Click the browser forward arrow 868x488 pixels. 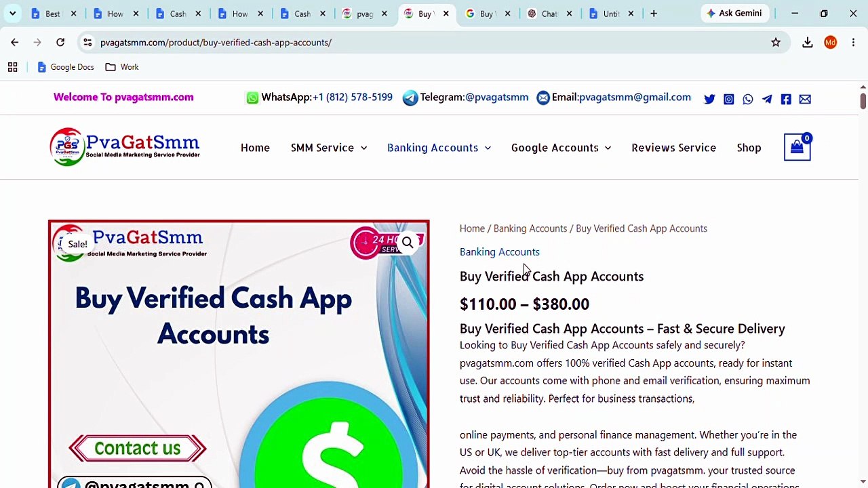click(x=37, y=42)
